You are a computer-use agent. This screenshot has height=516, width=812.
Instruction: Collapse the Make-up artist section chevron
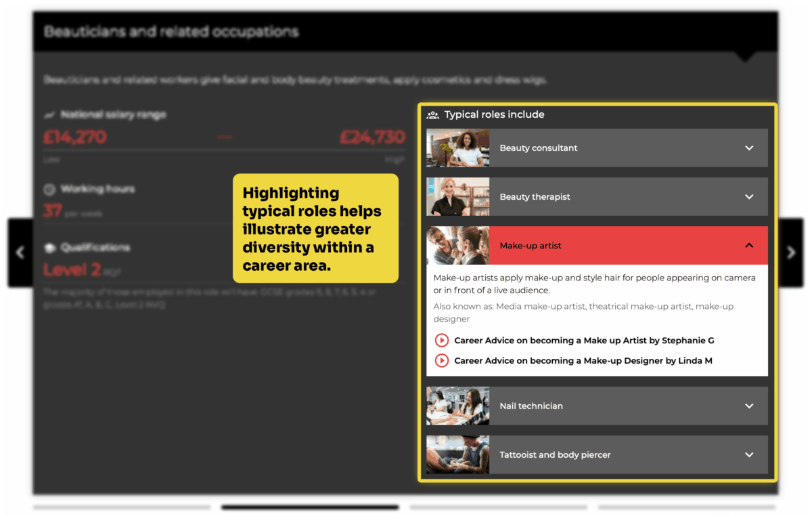pos(749,246)
